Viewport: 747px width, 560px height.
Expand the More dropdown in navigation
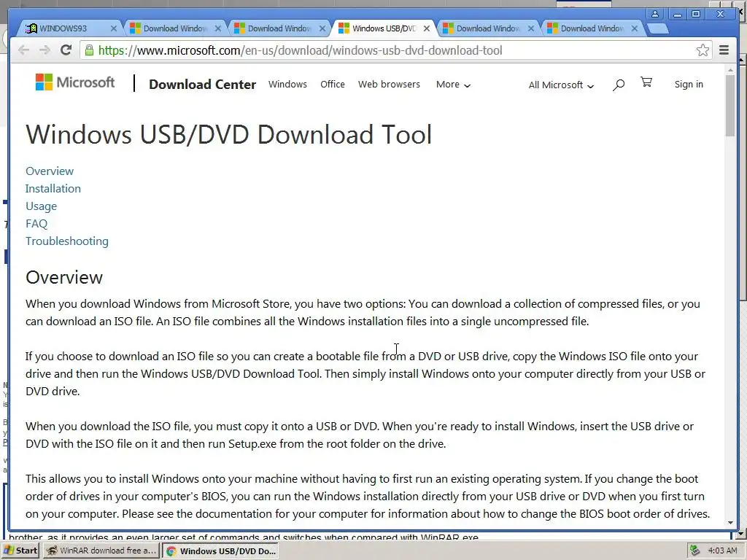point(453,85)
